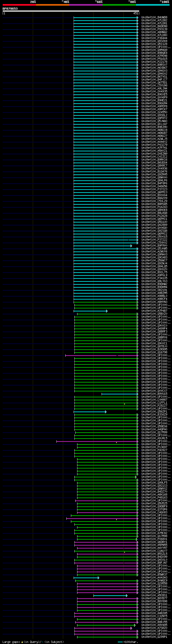Click the UniRef100_P34105 label
Screen dimensions: 172x644
tap(154, 278)
